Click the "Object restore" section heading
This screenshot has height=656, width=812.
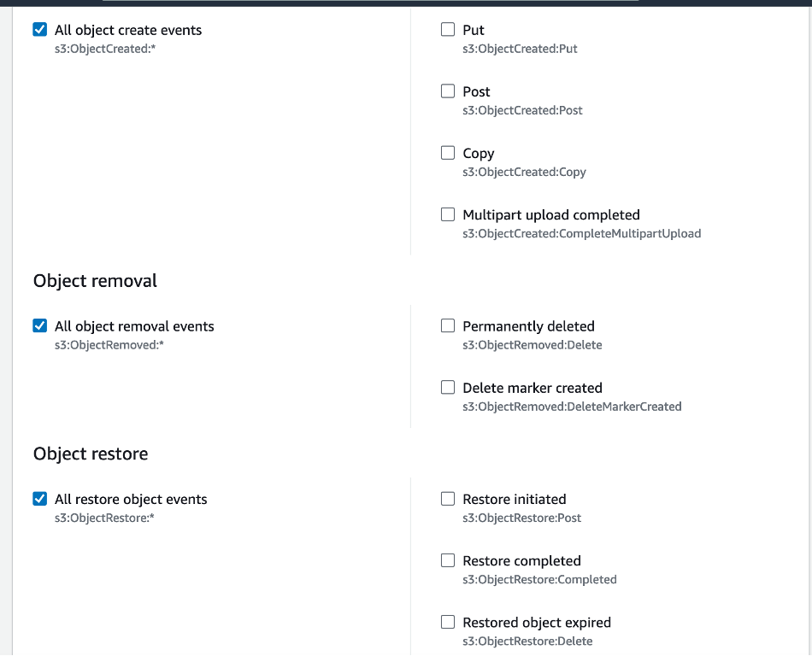[x=90, y=454]
